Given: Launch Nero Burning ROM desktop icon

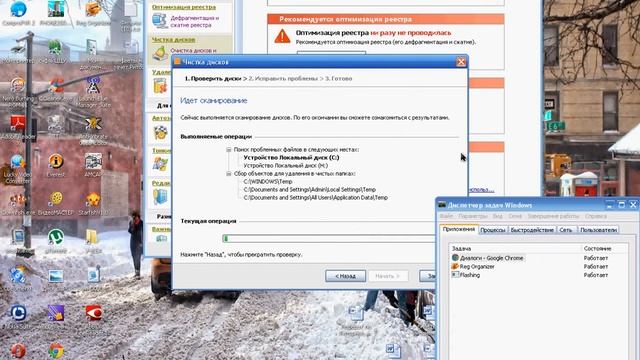Looking at the screenshot, I should tap(18, 87).
